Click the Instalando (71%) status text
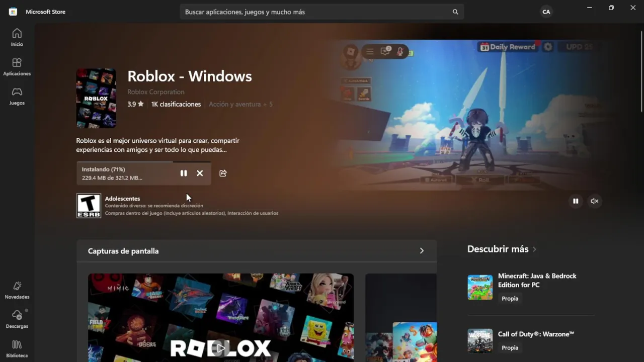This screenshot has width=644, height=362. point(104,169)
